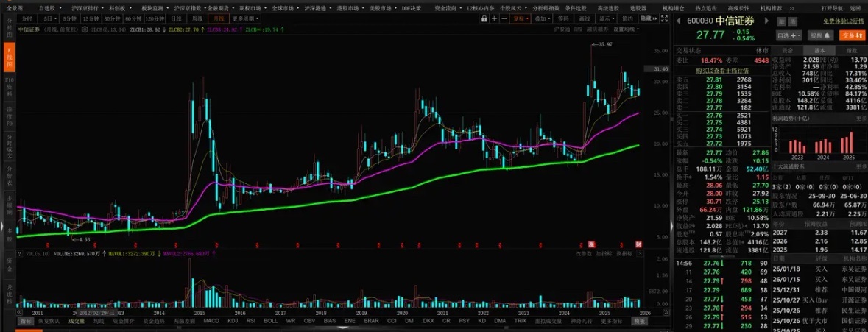The height and width of the screenshot is (332, 868).
Task: Open F10资料 sidebar item
Action: (9, 88)
